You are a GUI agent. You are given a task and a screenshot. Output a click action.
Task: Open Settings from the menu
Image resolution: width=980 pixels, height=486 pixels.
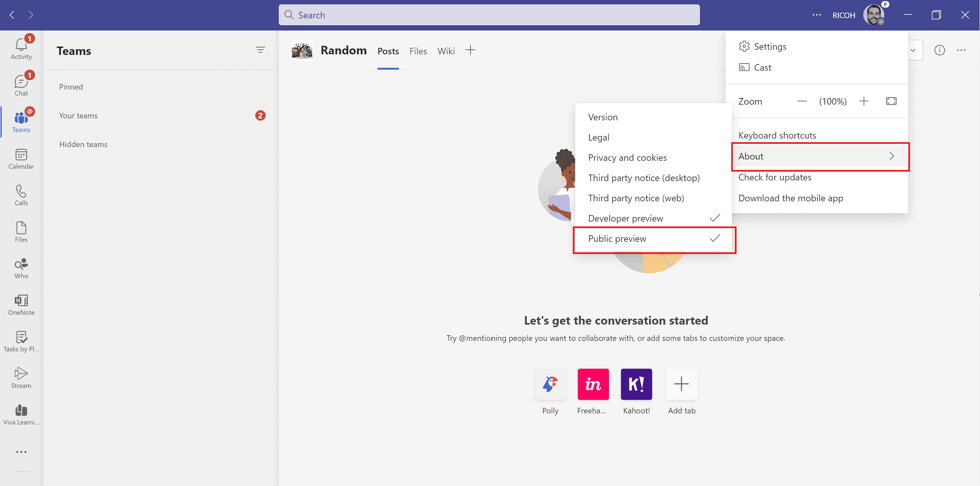(x=817, y=47)
